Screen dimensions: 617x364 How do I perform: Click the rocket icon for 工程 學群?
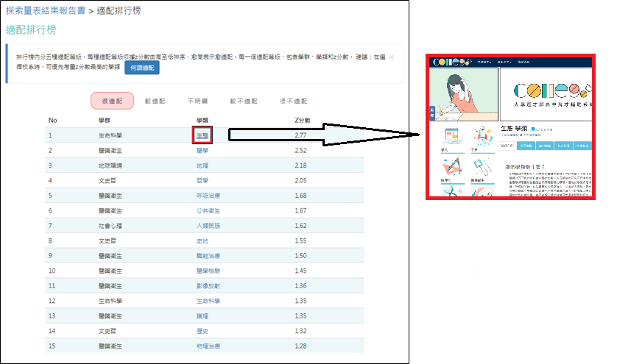(x=483, y=136)
